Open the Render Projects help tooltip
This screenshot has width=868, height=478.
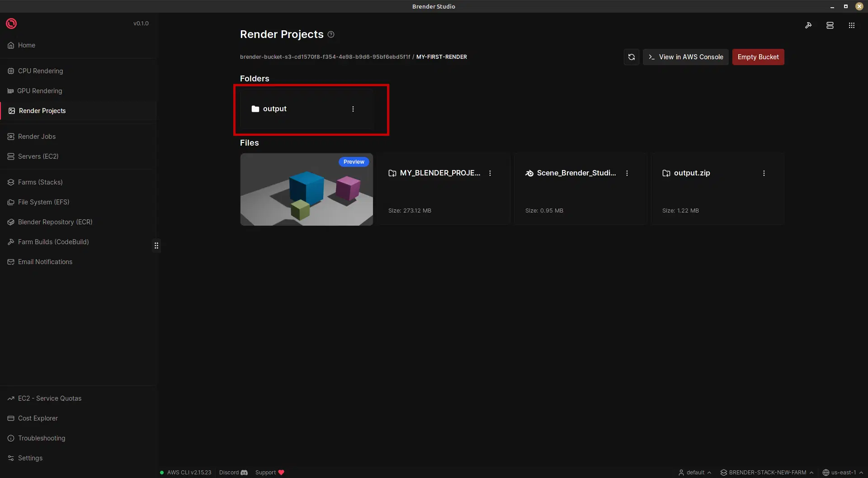(331, 34)
